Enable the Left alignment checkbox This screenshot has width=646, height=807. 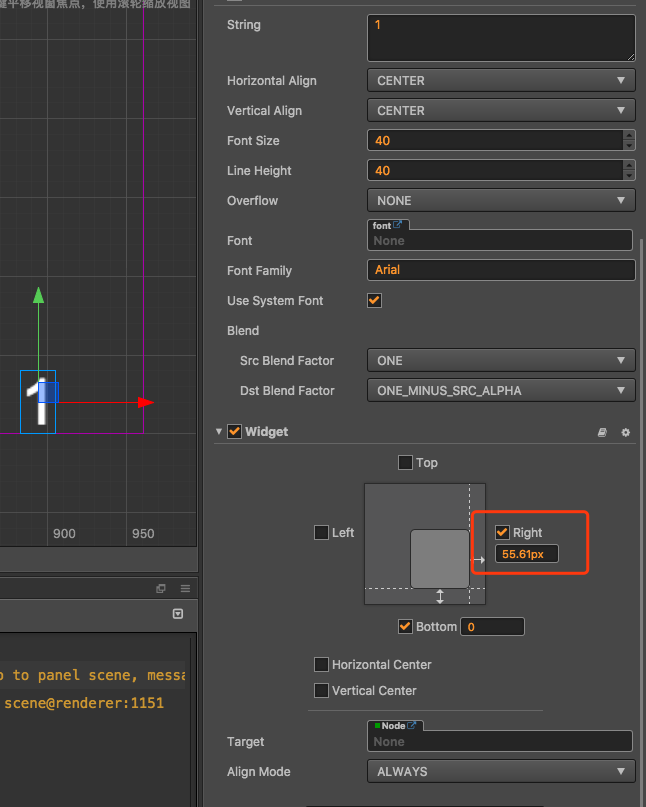(321, 532)
